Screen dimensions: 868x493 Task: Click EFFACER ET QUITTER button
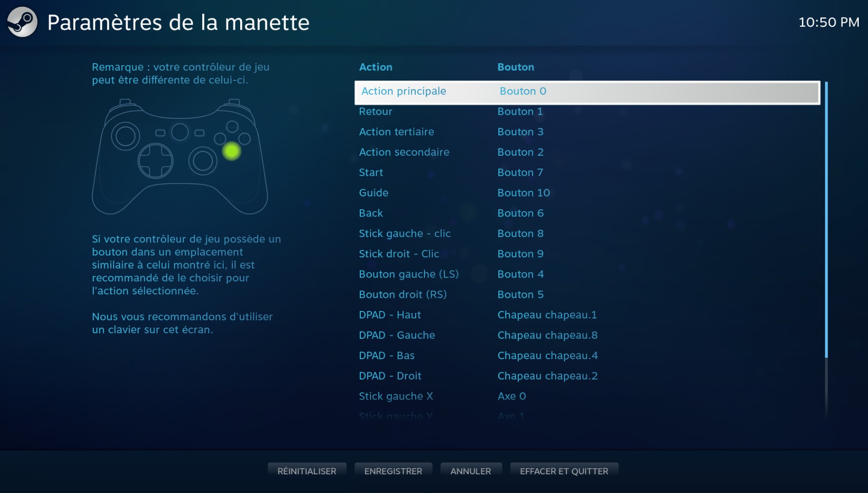564,471
